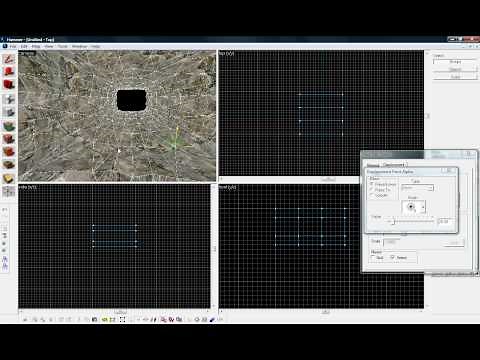Screen dimensions: 480x360
Task: Click the front viewport horizontal scrollbar
Action: coord(321,312)
